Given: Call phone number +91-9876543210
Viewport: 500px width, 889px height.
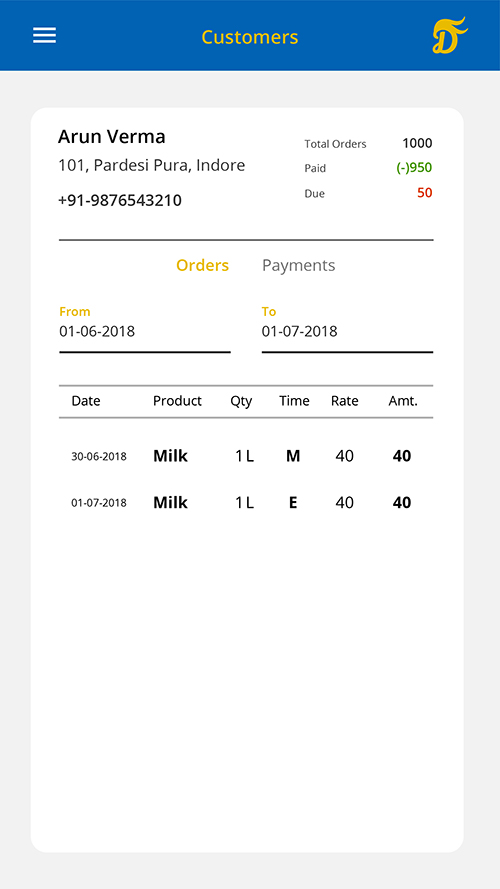Looking at the screenshot, I should 120,201.
